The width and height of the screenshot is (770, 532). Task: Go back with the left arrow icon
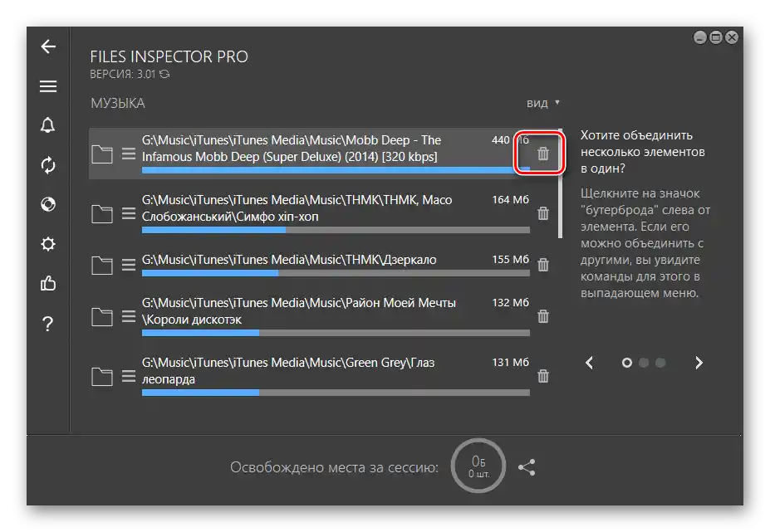pyautogui.click(x=48, y=46)
